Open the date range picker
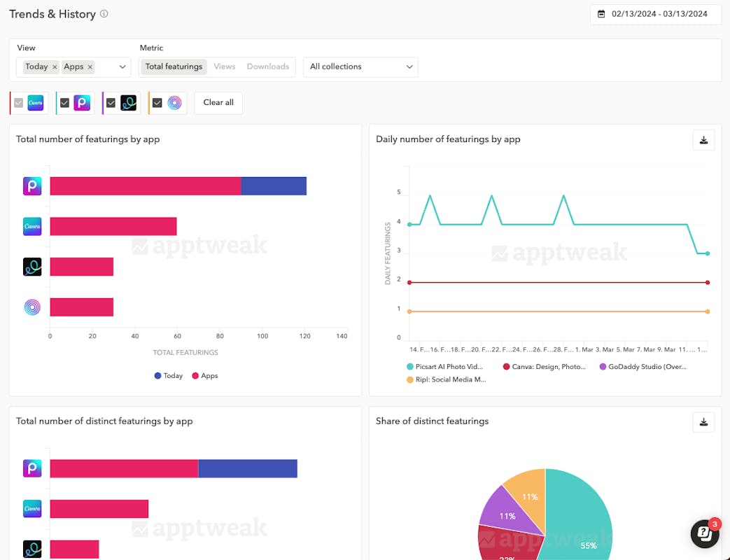Viewport: 730px width, 560px height. [x=659, y=14]
